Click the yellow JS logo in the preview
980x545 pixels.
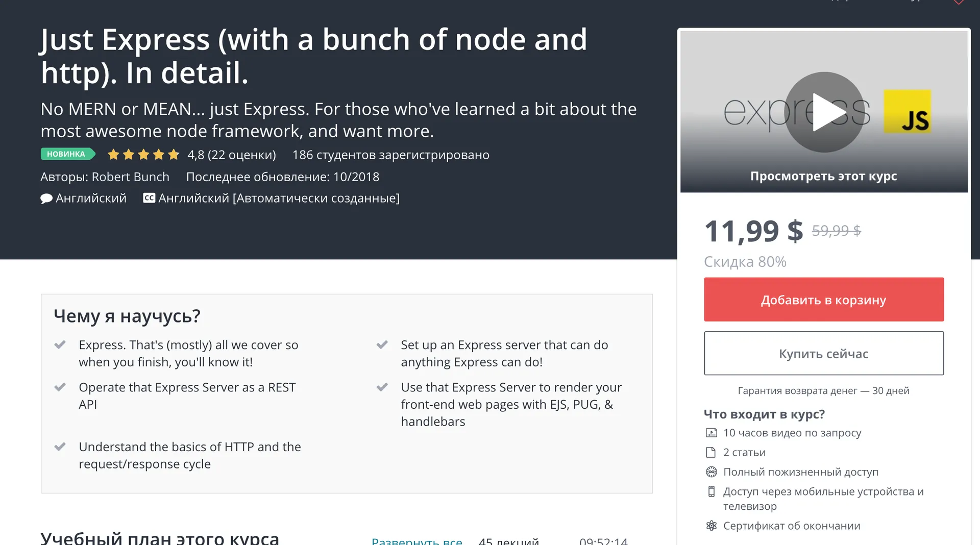point(908,112)
